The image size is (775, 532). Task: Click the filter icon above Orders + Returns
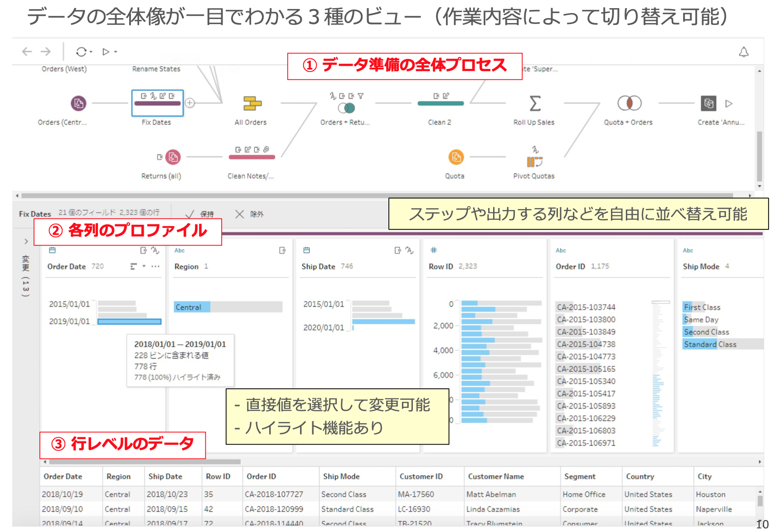pos(361,96)
